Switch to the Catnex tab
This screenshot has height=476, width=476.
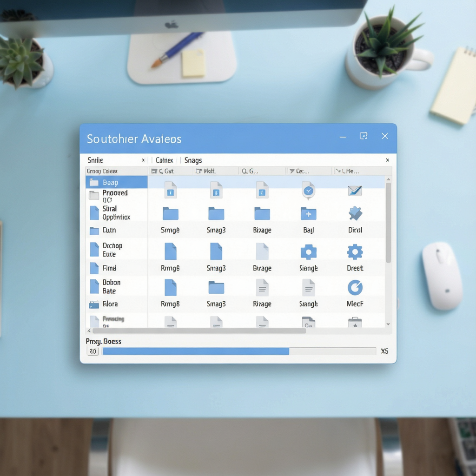pos(164,160)
